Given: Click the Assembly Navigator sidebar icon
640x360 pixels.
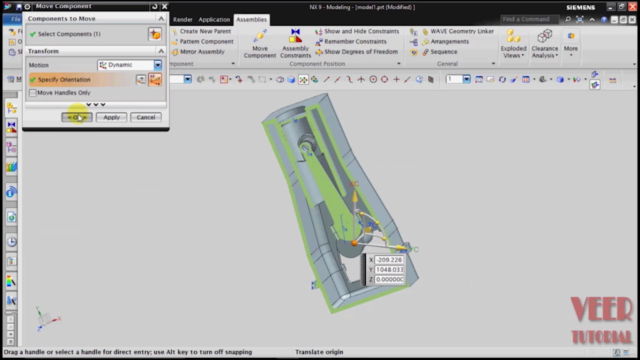Looking at the screenshot, I should pyautogui.click(x=11, y=108).
